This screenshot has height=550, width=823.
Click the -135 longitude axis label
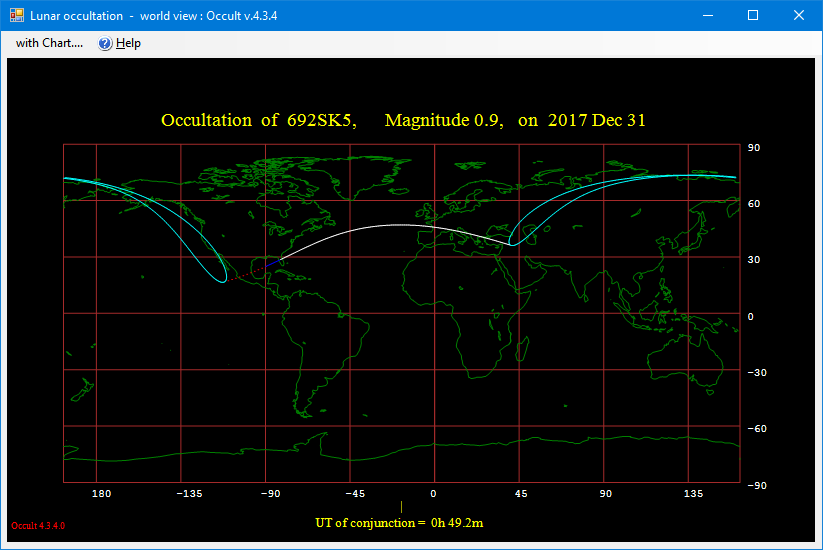click(x=190, y=494)
